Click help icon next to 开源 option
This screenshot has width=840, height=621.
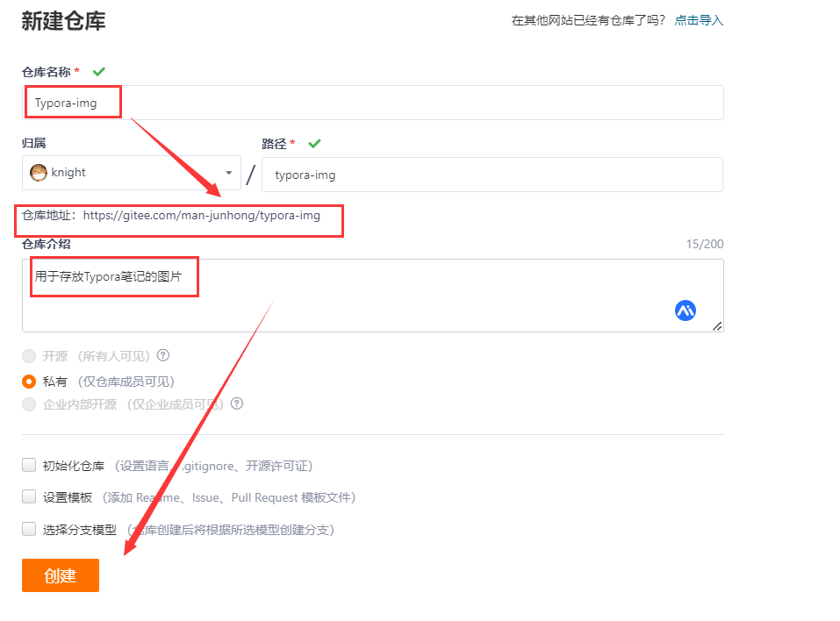pos(163,355)
